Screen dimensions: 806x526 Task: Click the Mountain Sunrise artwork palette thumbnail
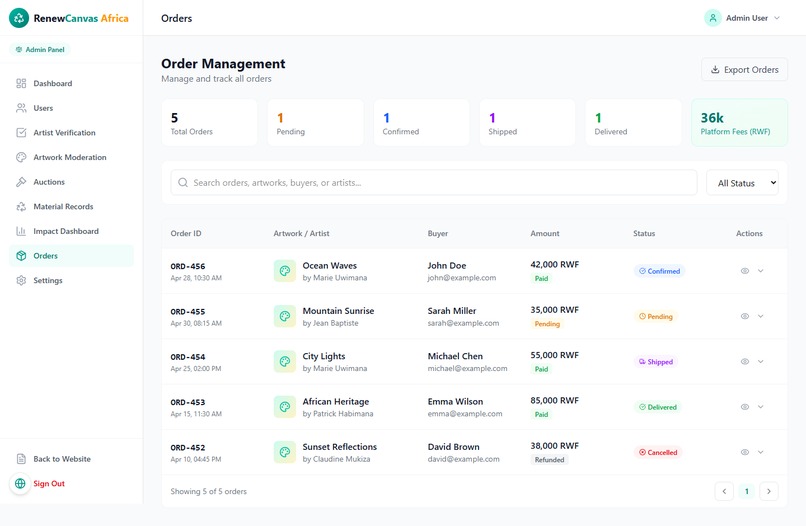point(285,316)
